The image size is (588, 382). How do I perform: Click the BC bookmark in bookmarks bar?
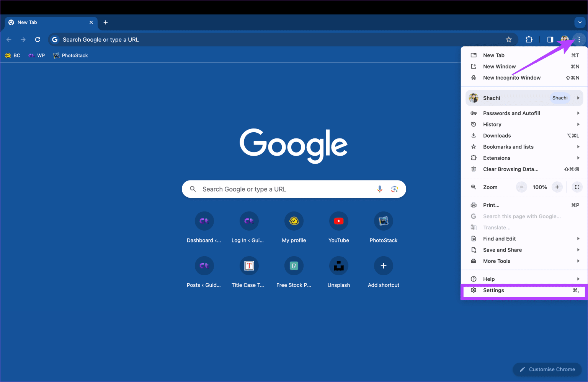click(13, 55)
